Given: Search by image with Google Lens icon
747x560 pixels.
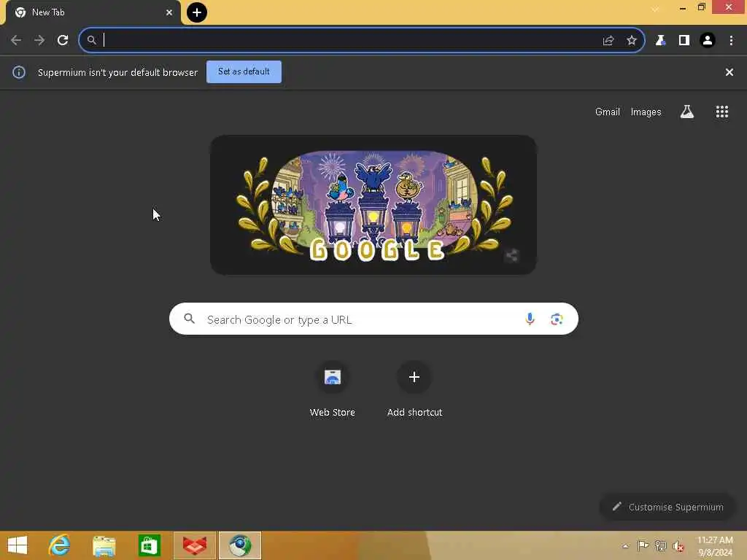Looking at the screenshot, I should click(557, 319).
